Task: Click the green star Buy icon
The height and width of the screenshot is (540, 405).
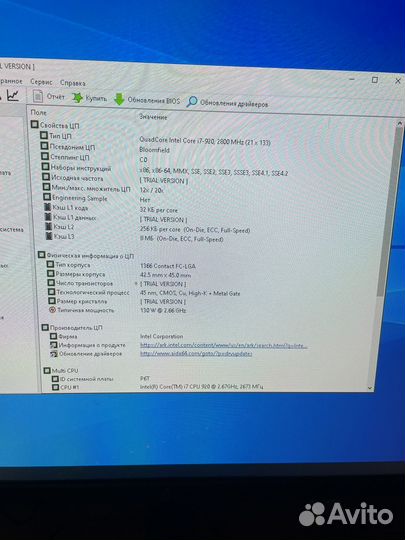Action: (x=77, y=98)
